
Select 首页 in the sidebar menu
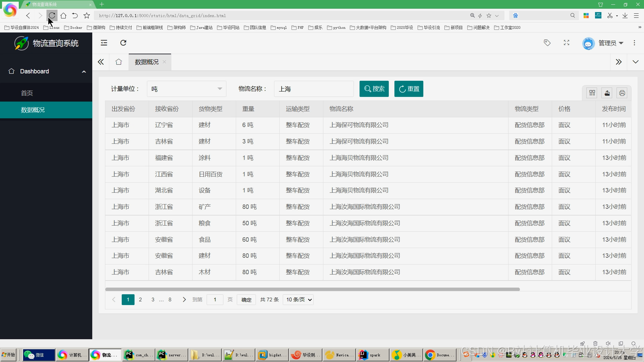pyautogui.click(x=27, y=93)
